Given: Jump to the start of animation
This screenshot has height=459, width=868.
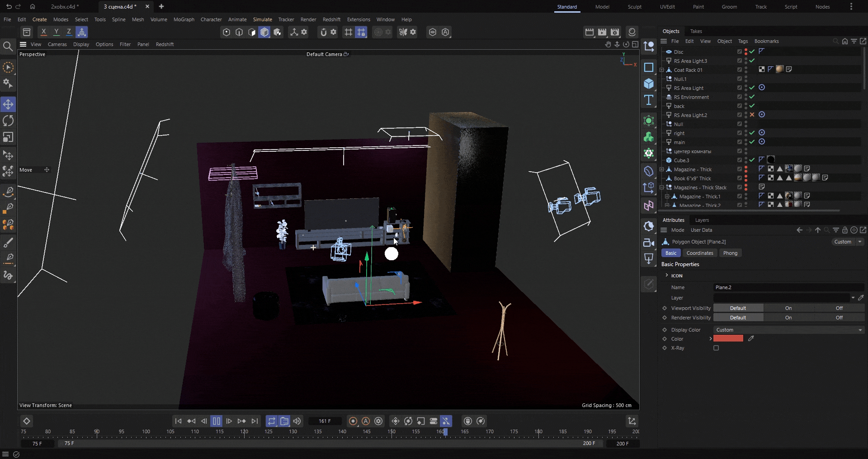Looking at the screenshot, I should 178,421.
